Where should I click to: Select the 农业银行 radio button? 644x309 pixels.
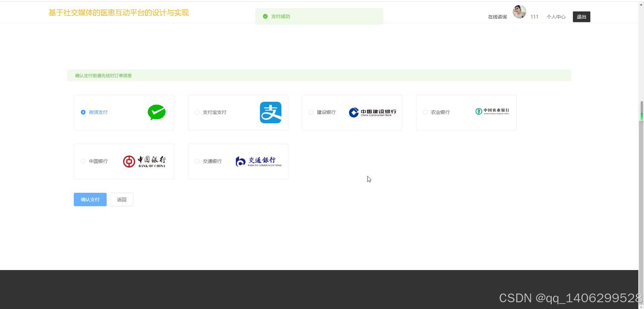(425, 112)
